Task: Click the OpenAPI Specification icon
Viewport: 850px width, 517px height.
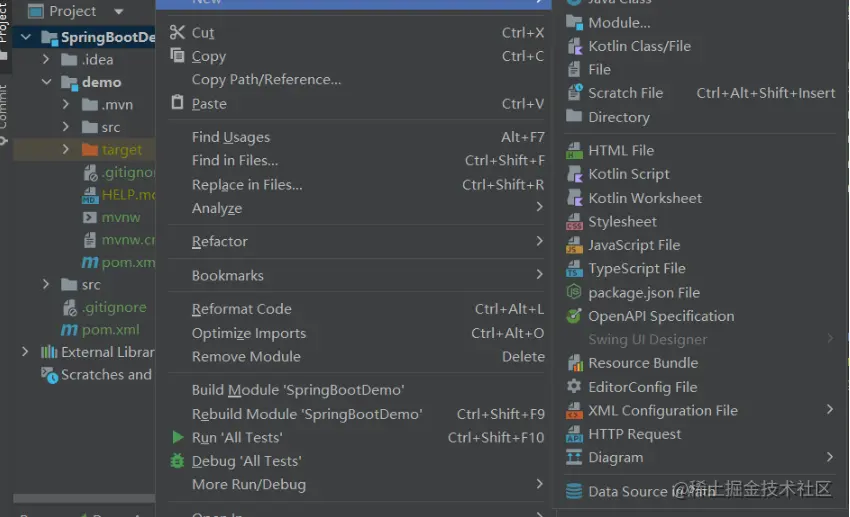Action: pos(574,316)
